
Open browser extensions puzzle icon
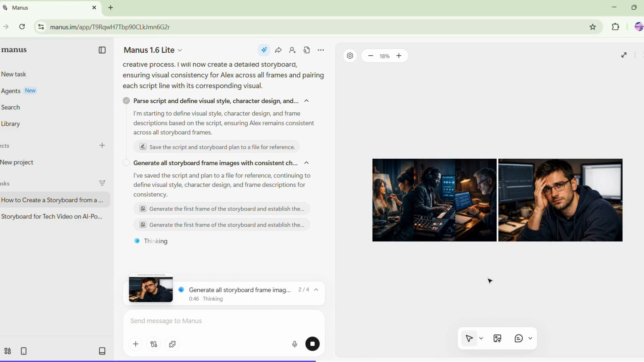(x=615, y=27)
